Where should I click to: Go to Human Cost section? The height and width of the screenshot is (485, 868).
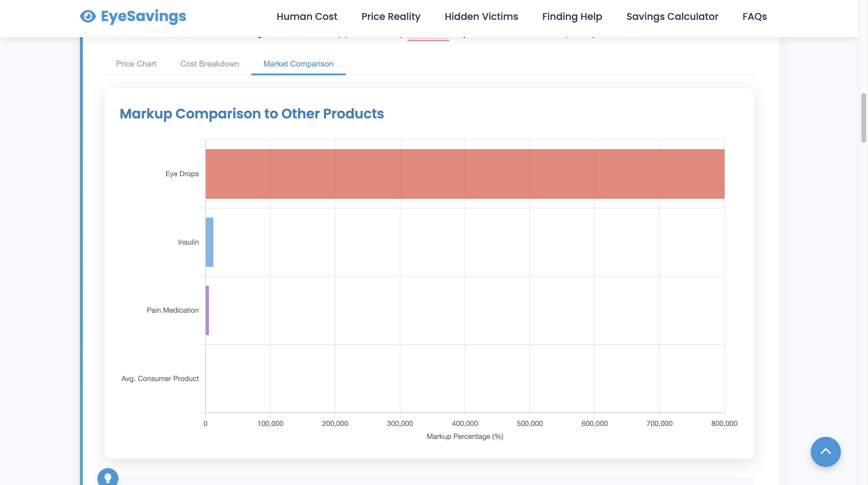coord(307,17)
